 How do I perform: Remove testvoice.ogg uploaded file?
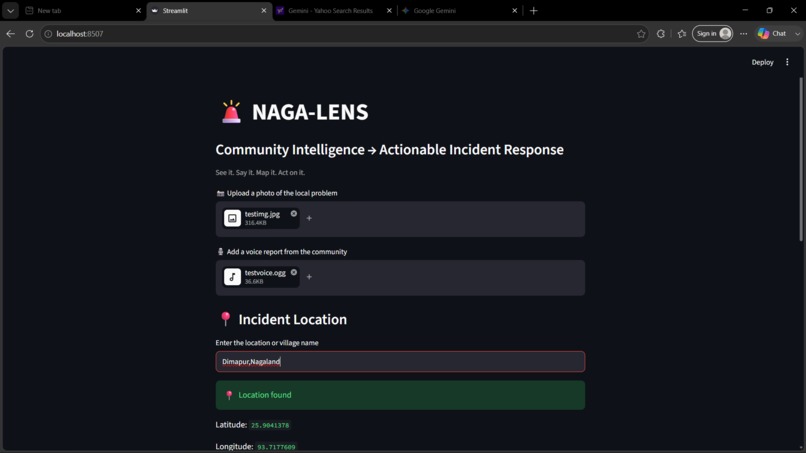click(x=294, y=272)
